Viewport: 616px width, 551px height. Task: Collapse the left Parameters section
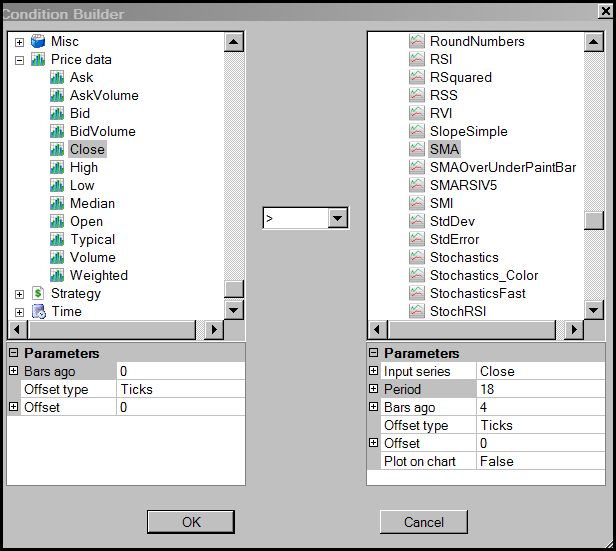[13, 353]
